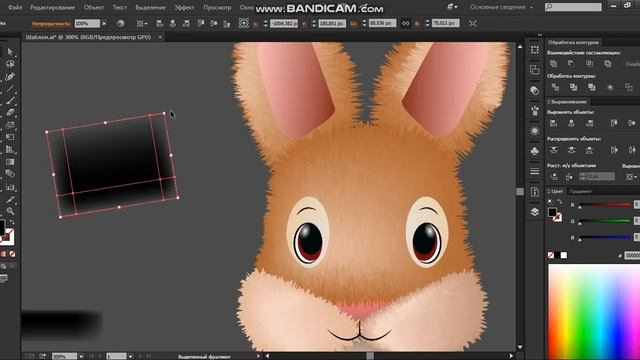This screenshot has width=640, height=360.
Task: Set the Color mode button in toolbox
Action: 3,254
